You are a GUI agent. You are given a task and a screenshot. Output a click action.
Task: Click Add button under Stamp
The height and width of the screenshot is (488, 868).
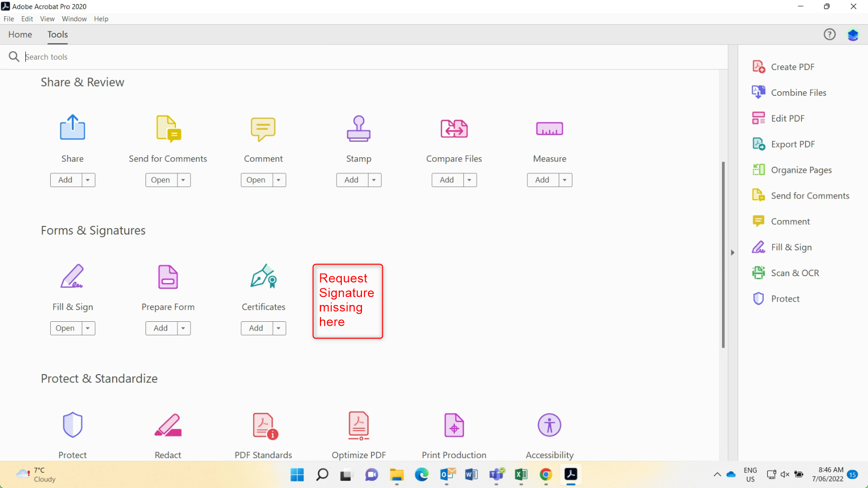tap(352, 180)
